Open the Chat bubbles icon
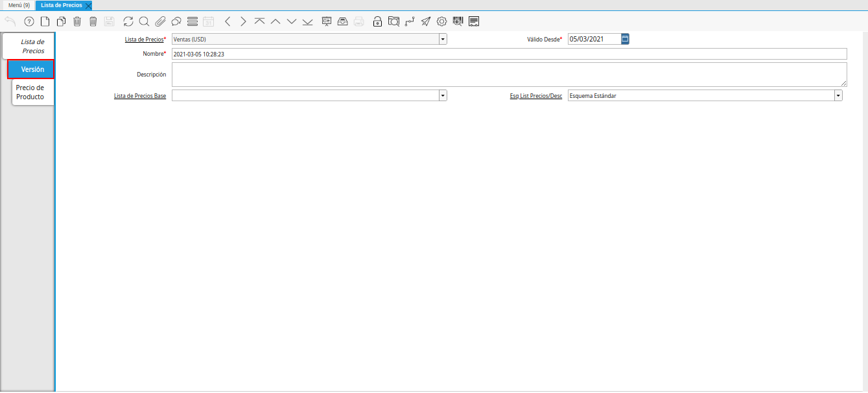The image size is (868, 393). pyautogui.click(x=176, y=21)
